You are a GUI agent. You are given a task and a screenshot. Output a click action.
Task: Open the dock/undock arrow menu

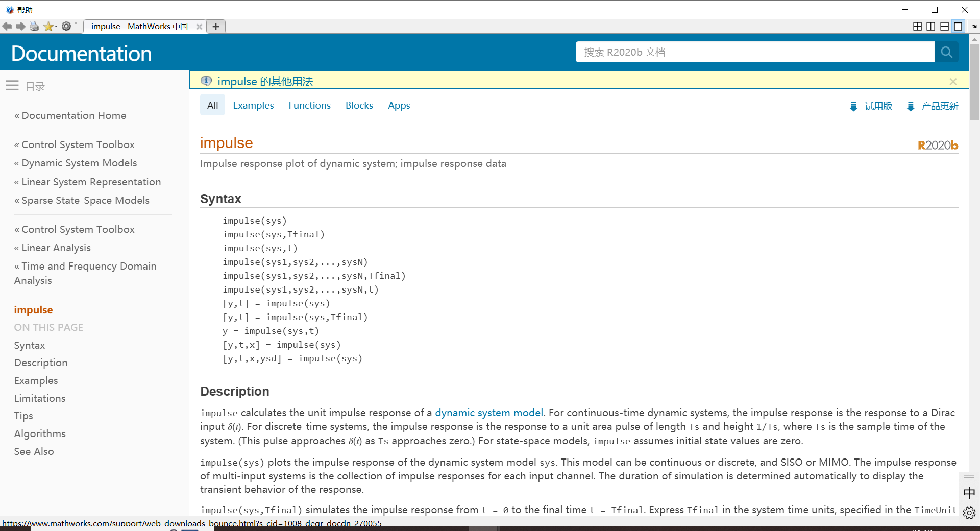(974, 26)
